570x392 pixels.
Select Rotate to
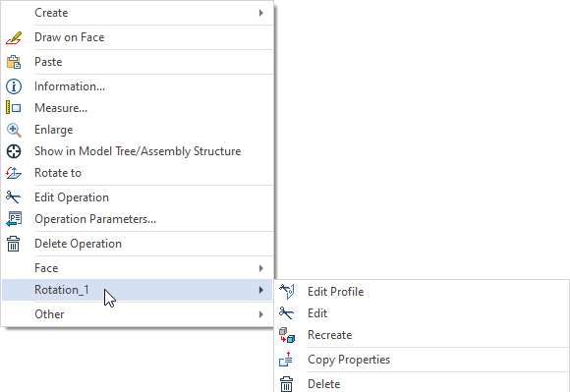138,173
